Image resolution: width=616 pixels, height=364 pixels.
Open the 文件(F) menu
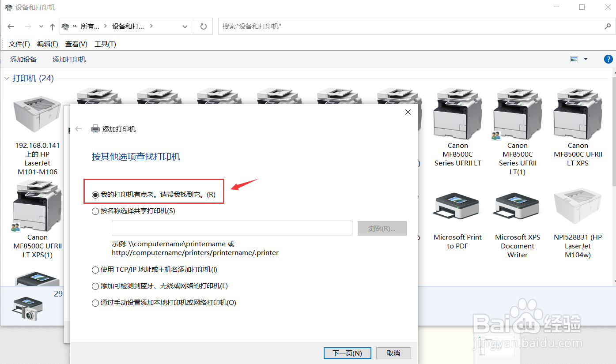[x=19, y=44]
